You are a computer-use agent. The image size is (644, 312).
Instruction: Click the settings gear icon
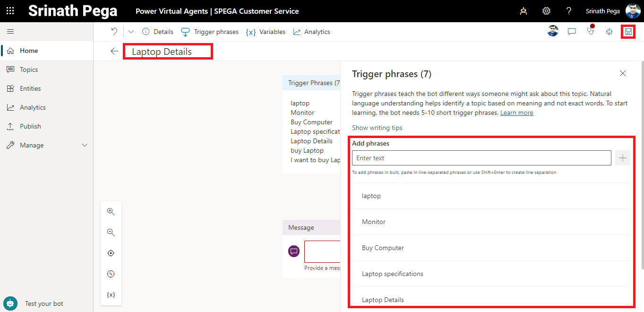[546, 11]
